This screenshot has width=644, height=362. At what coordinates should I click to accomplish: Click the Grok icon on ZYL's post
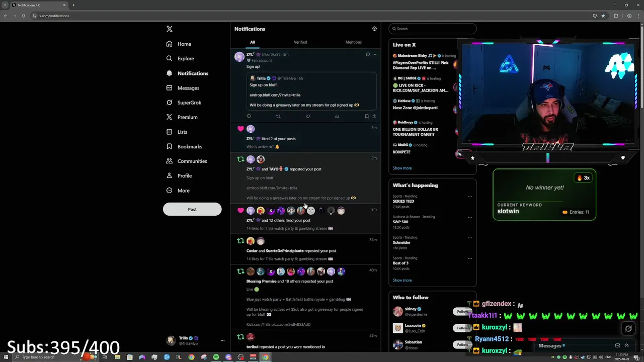[x=368, y=54]
